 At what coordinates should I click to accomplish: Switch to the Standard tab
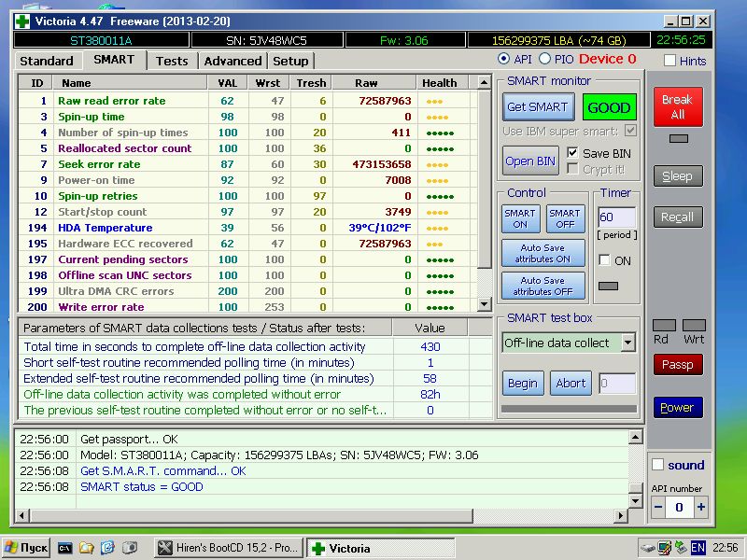(x=47, y=61)
